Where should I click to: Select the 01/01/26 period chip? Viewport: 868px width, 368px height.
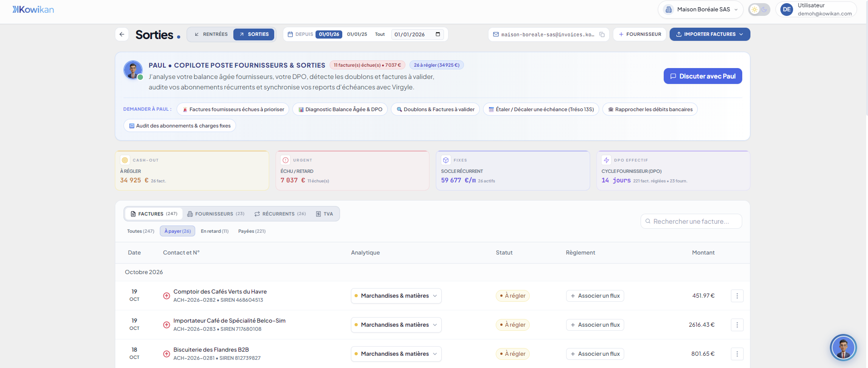(x=329, y=34)
